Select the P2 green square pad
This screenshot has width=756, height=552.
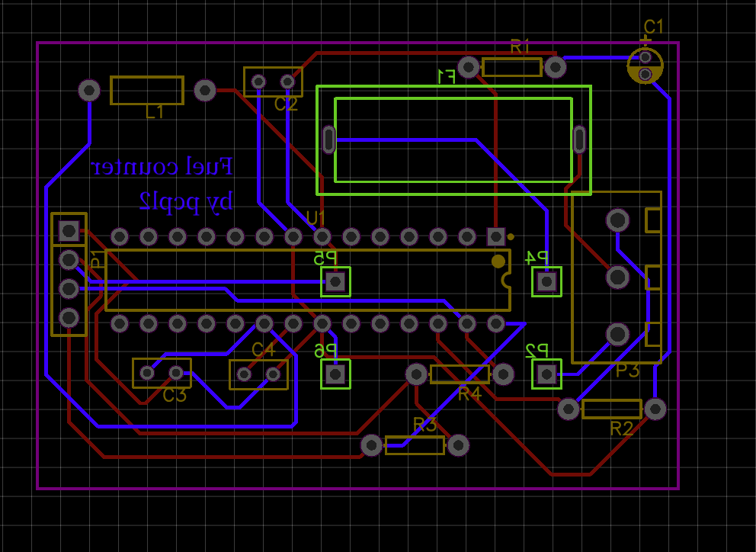546,374
